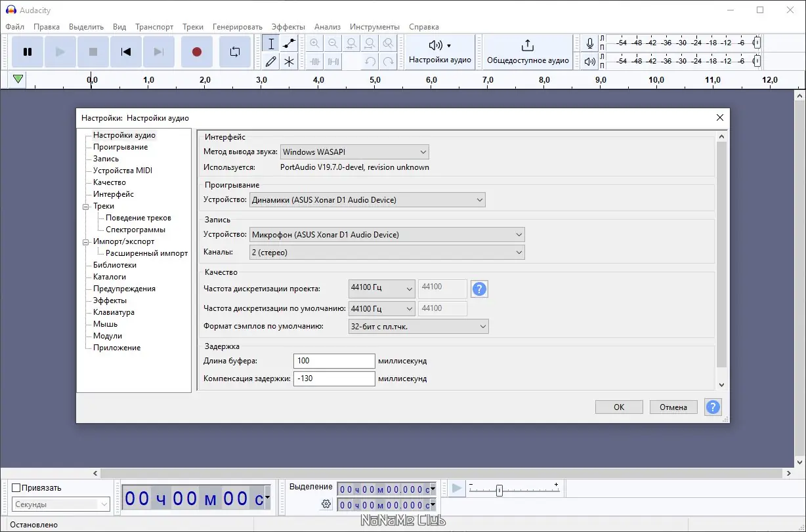Open playback Устройство Динамики dropdown

367,199
